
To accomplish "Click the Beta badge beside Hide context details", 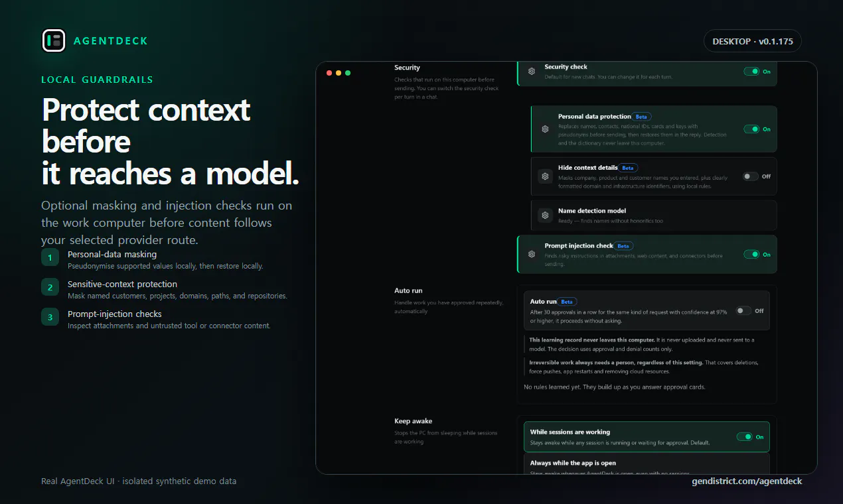I will pos(628,168).
